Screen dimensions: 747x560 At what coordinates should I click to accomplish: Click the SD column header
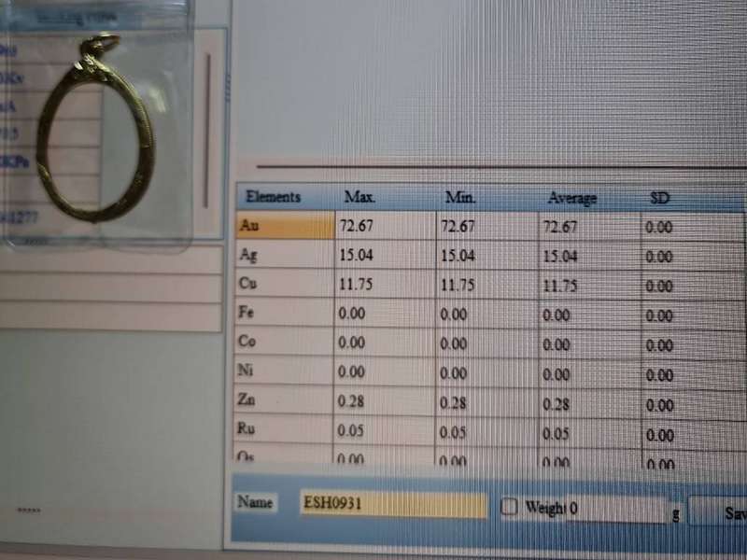coord(660,199)
